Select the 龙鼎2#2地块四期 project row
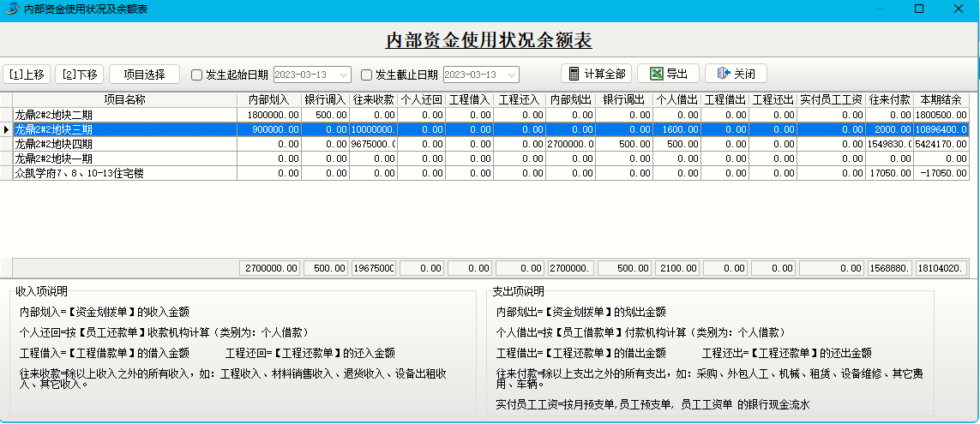 [124, 144]
